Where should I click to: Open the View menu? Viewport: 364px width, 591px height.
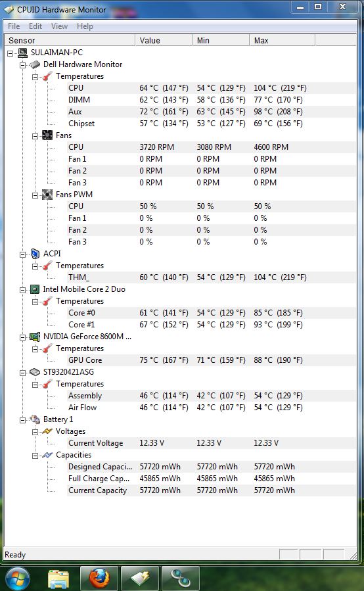coord(60,26)
